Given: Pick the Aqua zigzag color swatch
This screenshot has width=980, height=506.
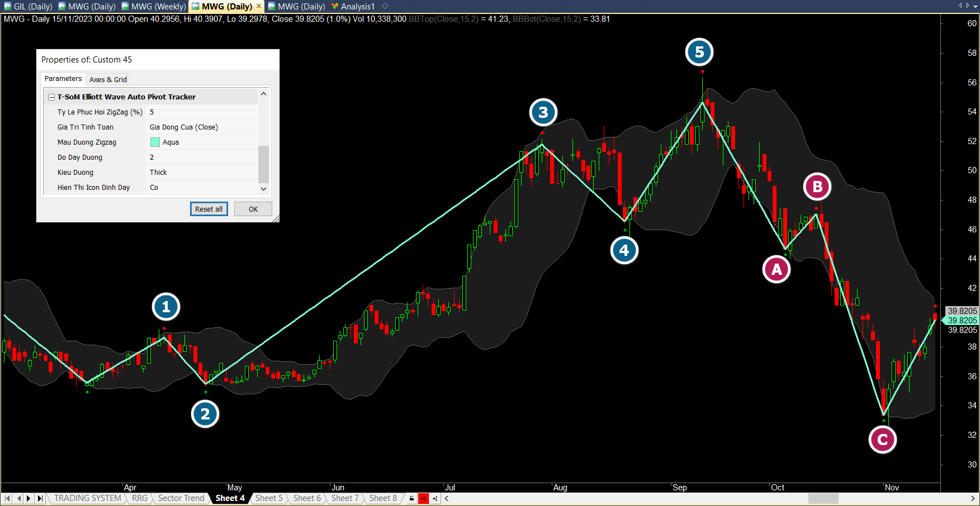Looking at the screenshot, I should pos(155,142).
